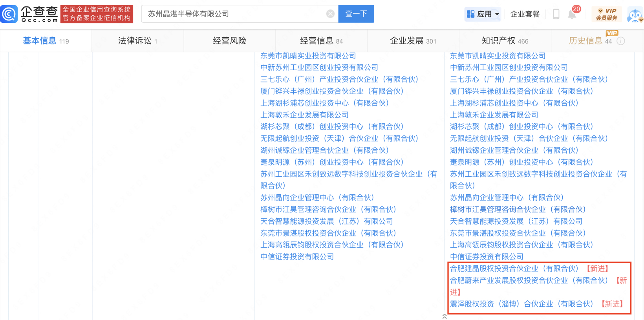644x320 pixels.
Task: Open 合肥建晶股权投资合伙企业 new entry
Action: point(514,269)
